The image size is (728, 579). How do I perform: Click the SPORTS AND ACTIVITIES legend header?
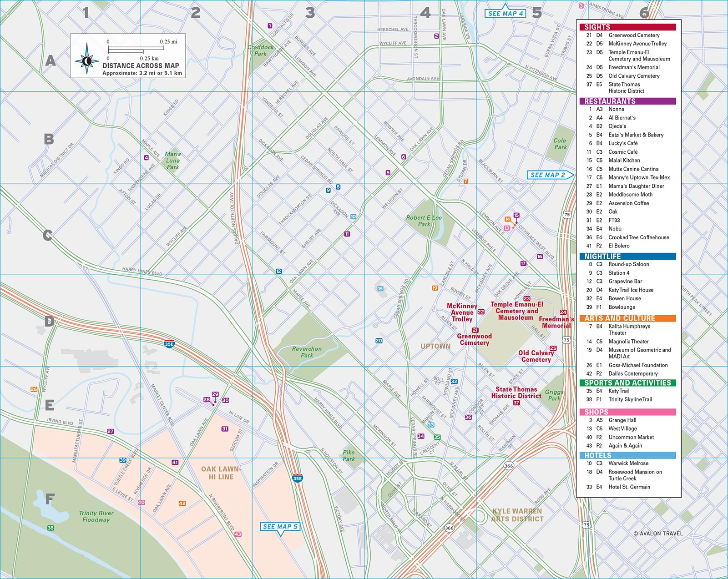pyautogui.click(x=627, y=383)
